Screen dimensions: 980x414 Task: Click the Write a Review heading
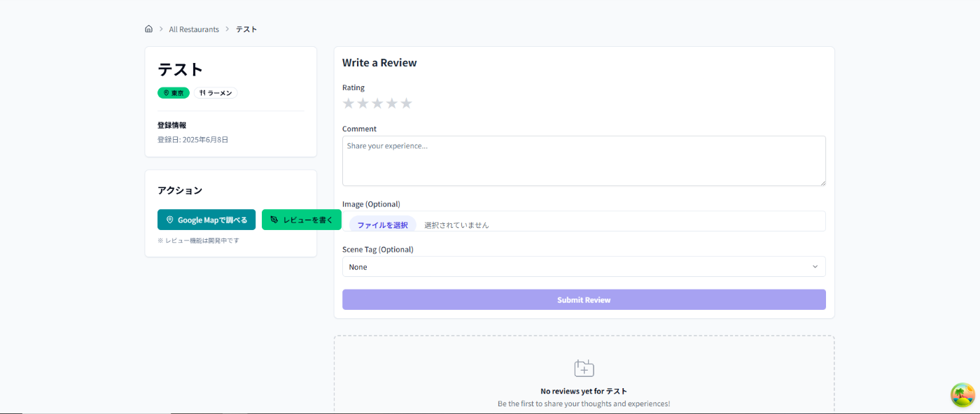[x=379, y=63]
